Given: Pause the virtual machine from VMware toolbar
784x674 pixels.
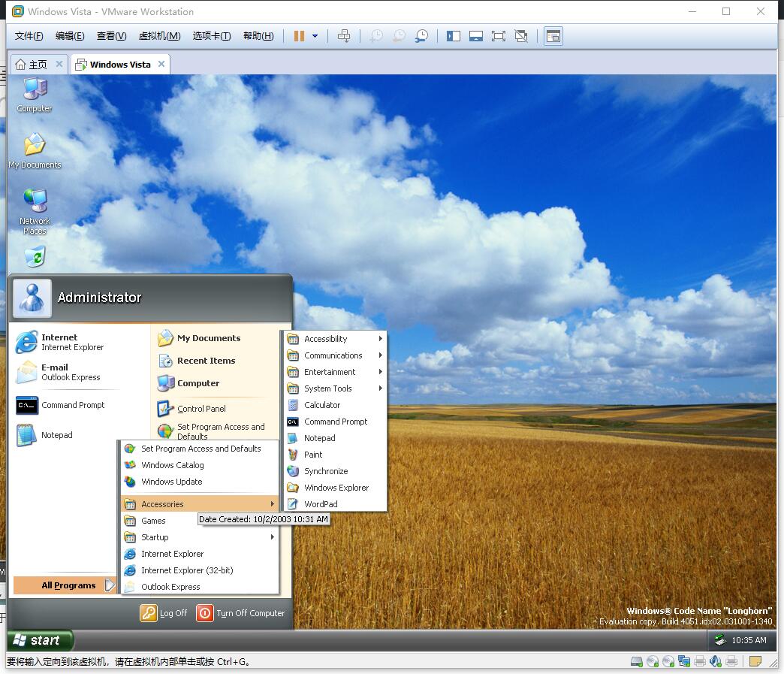Looking at the screenshot, I should point(299,36).
